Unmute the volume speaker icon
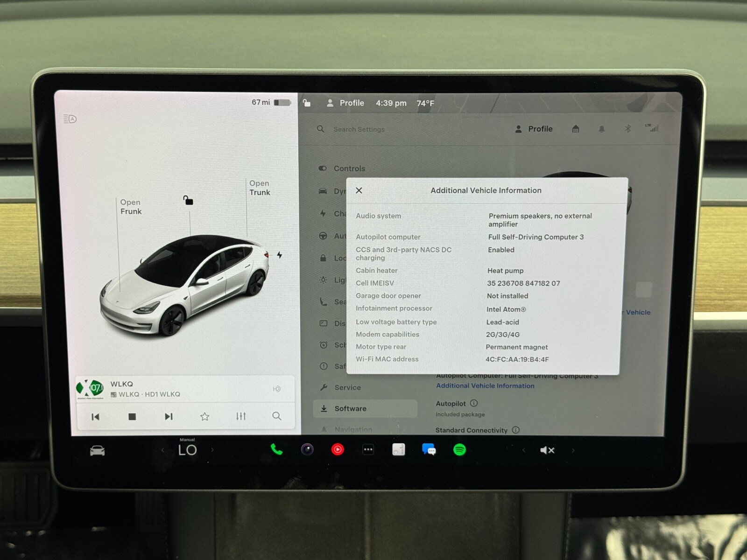The width and height of the screenshot is (747, 560). (547, 450)
